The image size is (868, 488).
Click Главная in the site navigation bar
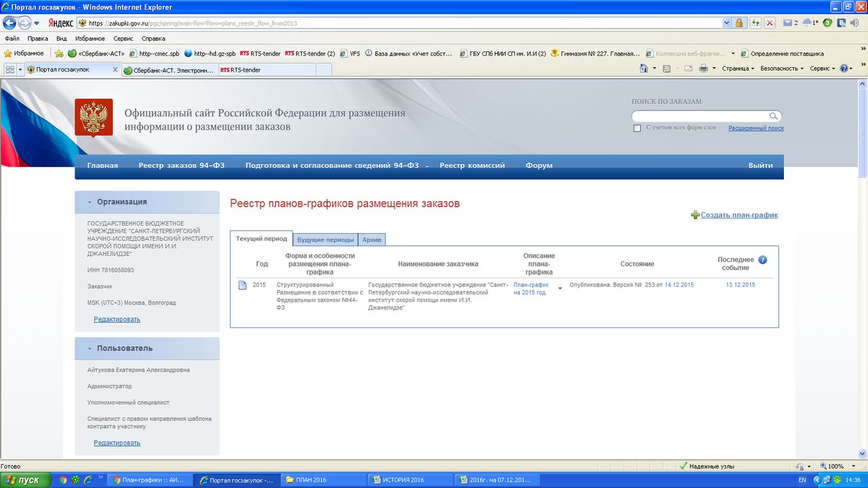[102, 165]
